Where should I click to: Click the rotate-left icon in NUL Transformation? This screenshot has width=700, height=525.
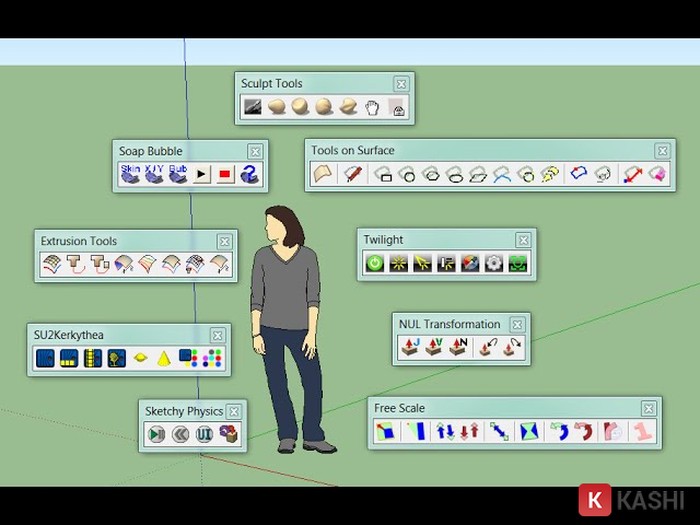(x=488, y=347)
